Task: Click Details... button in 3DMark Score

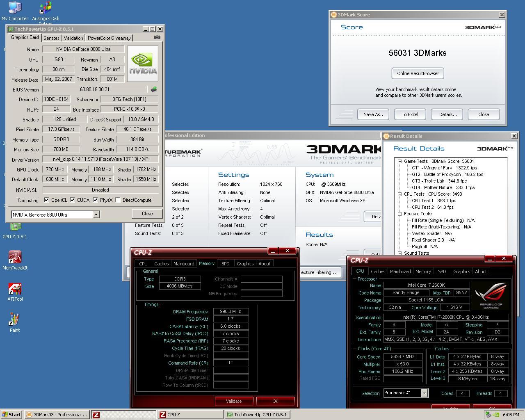Action: tap(448, 114)
